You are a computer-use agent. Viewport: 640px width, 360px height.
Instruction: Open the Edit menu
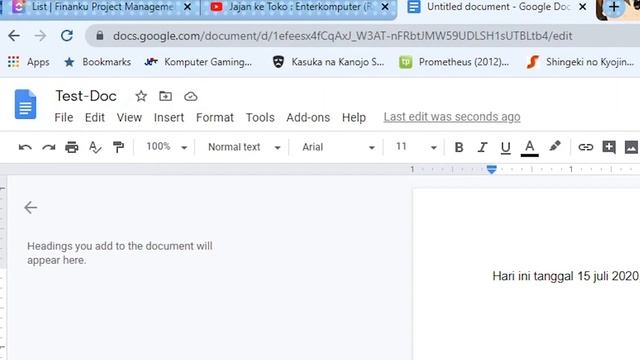[x=95, y=118]
